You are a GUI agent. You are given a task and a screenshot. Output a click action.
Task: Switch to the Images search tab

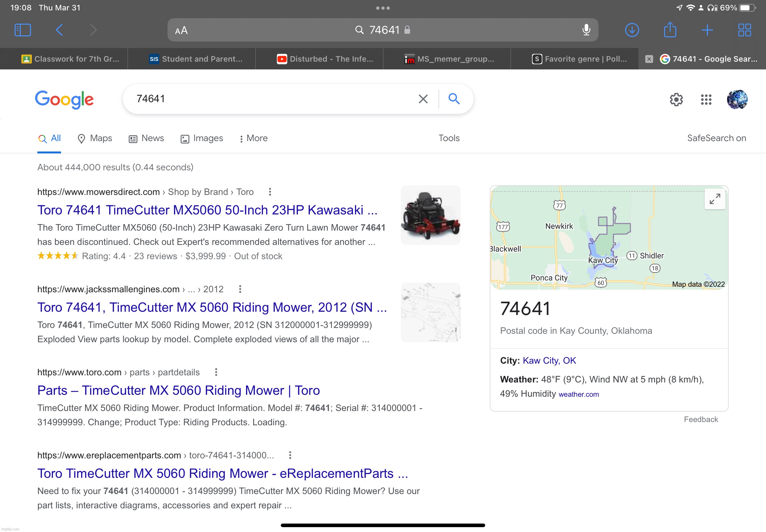pyautogui.click(x=202, y=138)
